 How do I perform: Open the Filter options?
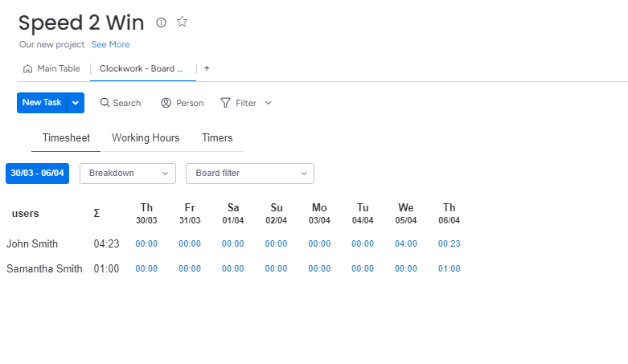click(x=239, y=103)
